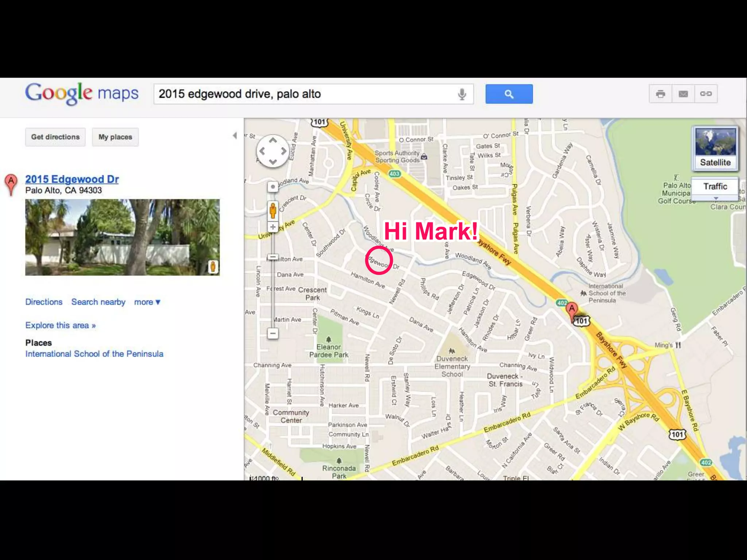Click the zoom slider handle

coord(273,257)
